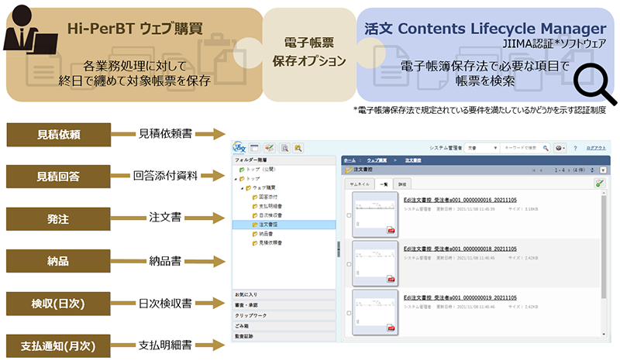Click the sort order arrows icon by the page count
Screen dimensions: 620x364
click(592, 170)
